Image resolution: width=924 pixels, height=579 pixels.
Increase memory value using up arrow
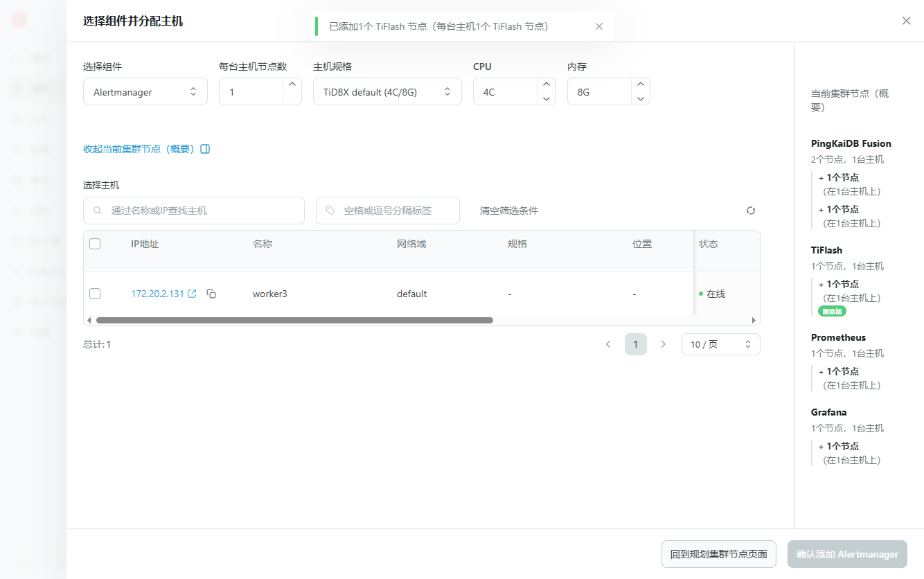click(x=640, y=84)
